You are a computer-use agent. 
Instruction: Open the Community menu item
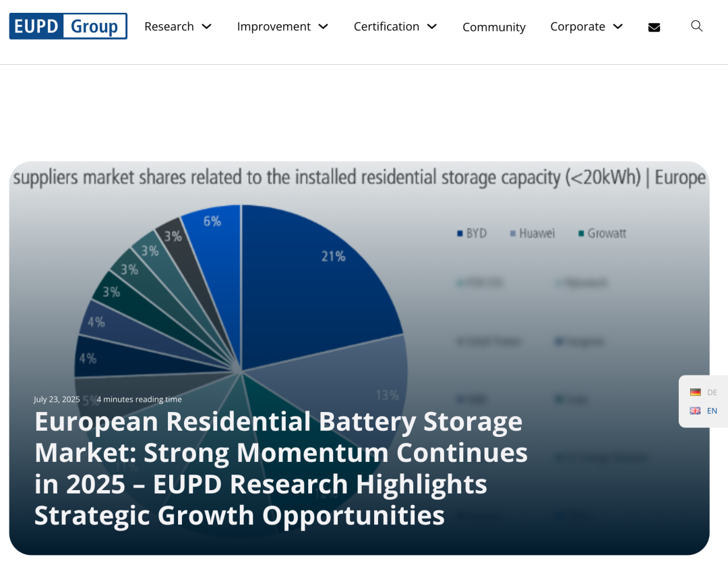point(493,27)
